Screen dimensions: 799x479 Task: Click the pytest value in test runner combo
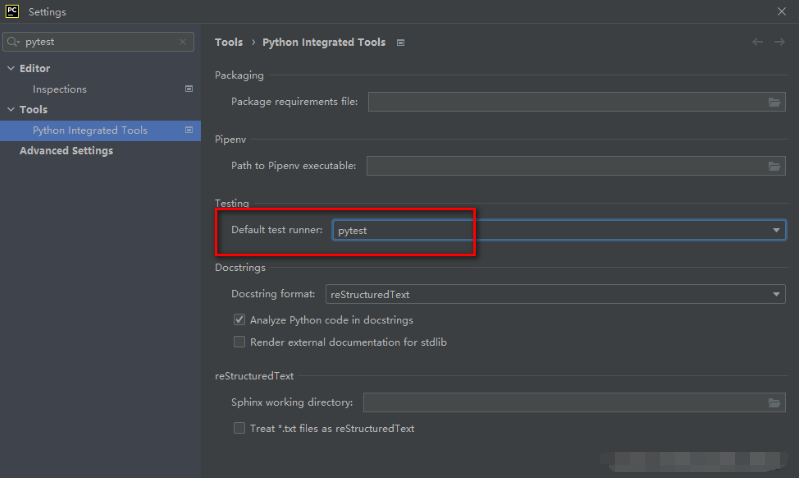(x=352, y=231)
